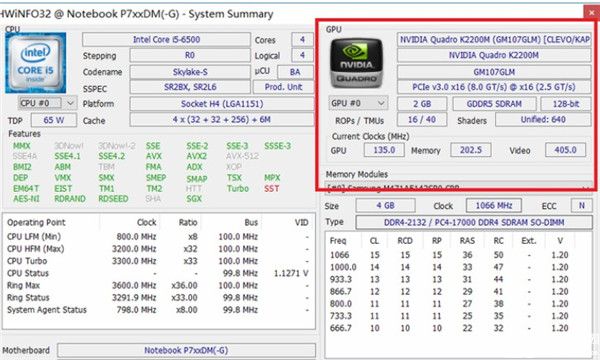
Task: Select the CPU Status row
Action: coord(158,274)
